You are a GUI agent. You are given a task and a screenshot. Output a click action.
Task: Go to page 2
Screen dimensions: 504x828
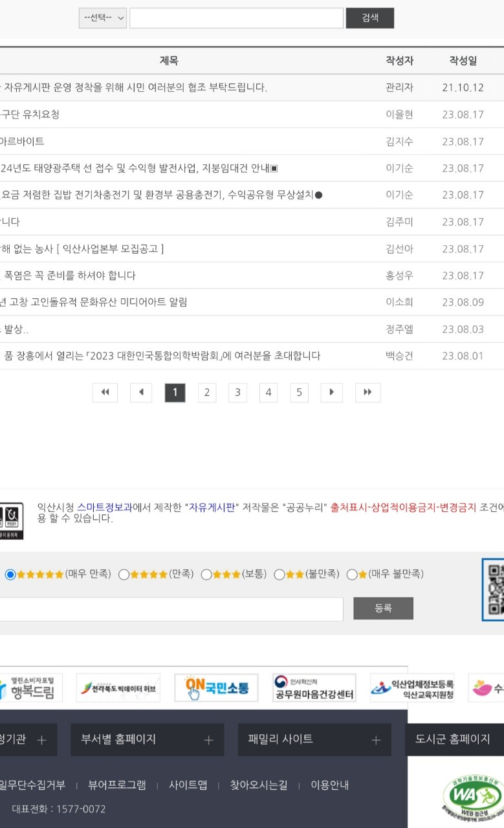207,393
